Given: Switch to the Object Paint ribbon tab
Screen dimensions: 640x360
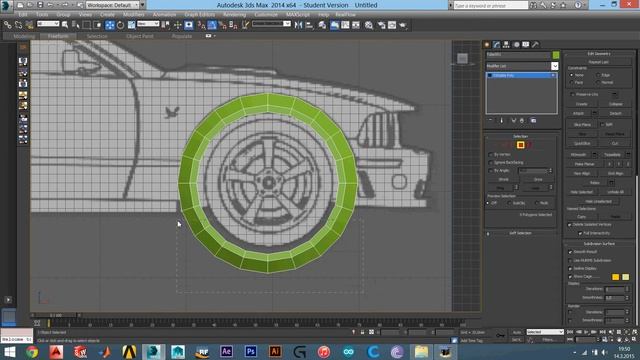Looking at the screenshot, I should tap(140, 36).
